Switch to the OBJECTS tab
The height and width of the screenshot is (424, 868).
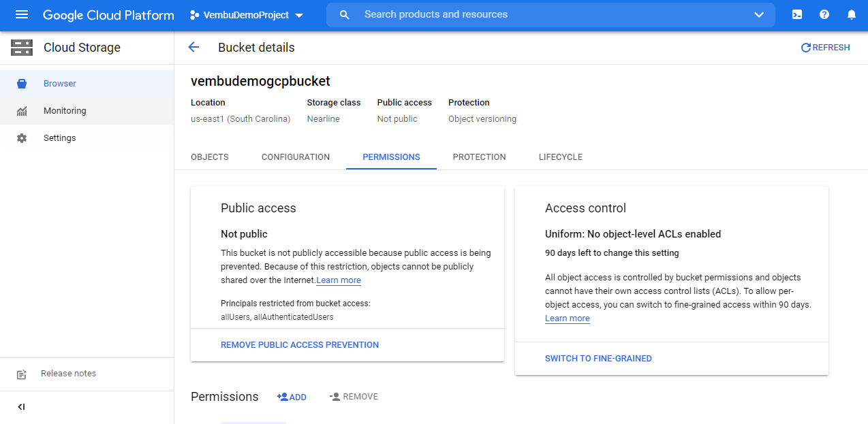point(210,157)
